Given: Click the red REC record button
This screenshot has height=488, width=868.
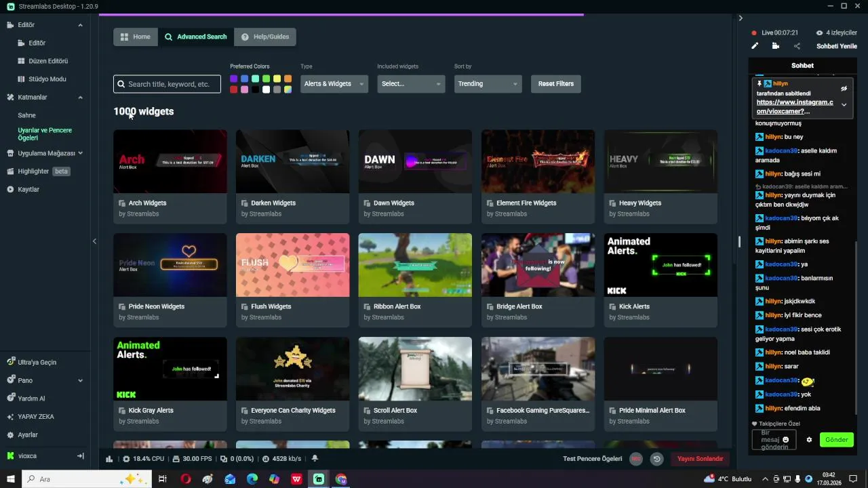Looking at the screenshot, I should 636,459.
